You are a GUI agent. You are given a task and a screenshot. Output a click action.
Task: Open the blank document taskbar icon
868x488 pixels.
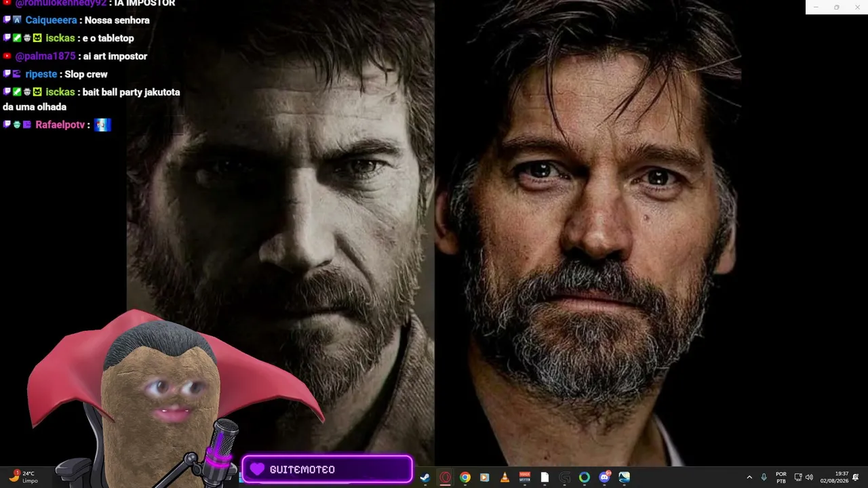[x=545, y=478]
